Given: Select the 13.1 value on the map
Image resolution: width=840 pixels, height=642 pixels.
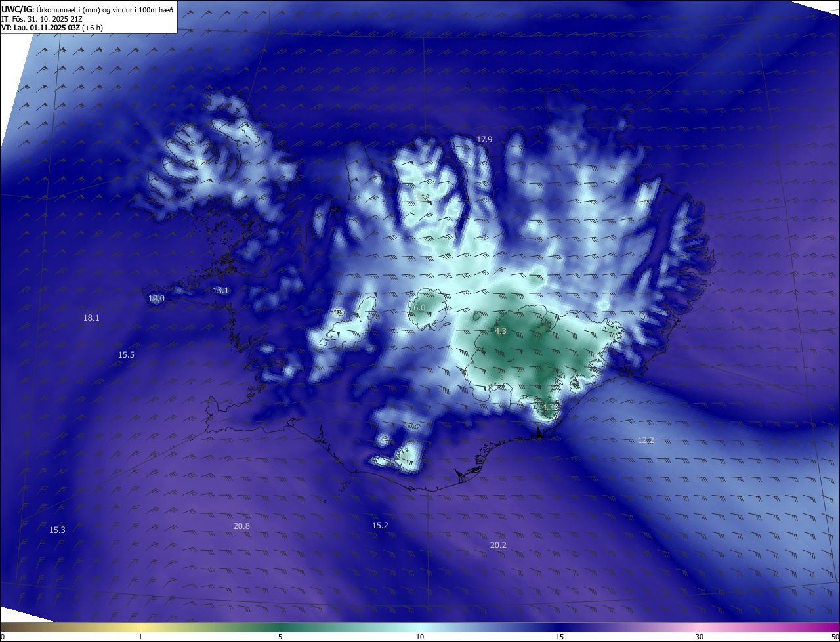Looking at the screenshot, I should pyautogui.click(x=220, y=290).
